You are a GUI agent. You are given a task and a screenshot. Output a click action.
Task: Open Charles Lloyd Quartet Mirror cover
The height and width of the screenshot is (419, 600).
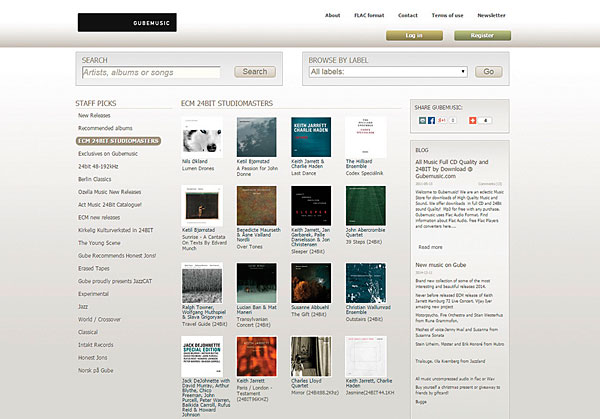(311, 357)
